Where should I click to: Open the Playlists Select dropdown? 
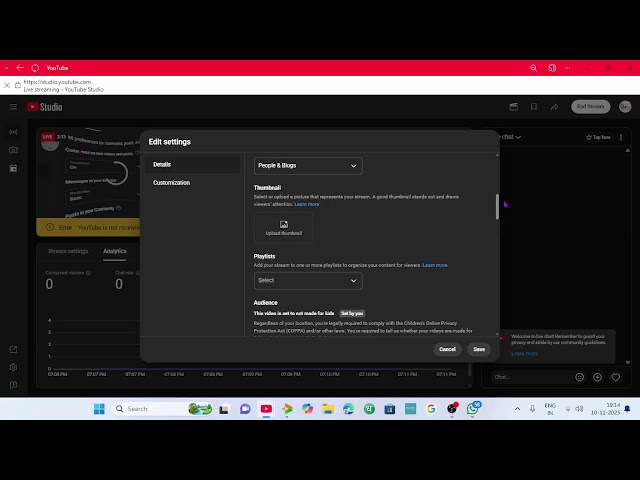tap(308, 281)
